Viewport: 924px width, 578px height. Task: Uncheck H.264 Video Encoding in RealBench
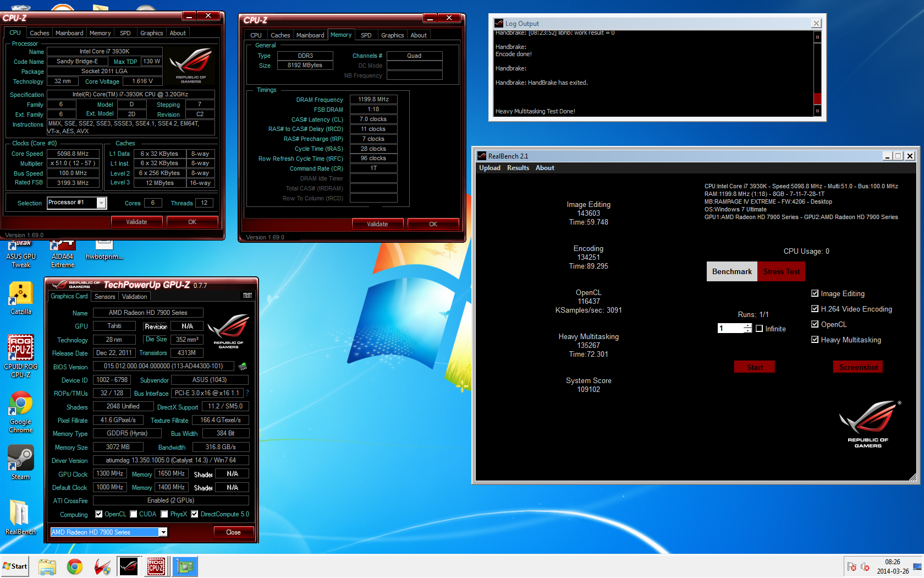(x=815, y=309)
